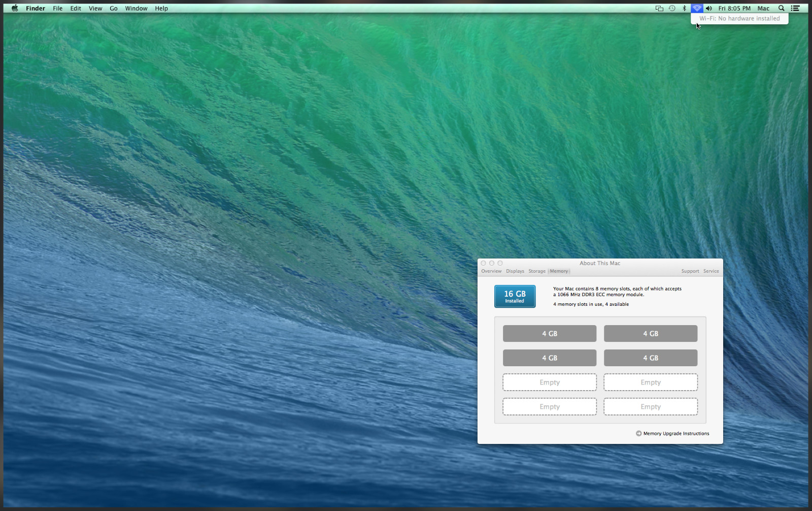The image size is (812, 511).
Task: Select the Memory tab
Action: [x=559, y=271]
